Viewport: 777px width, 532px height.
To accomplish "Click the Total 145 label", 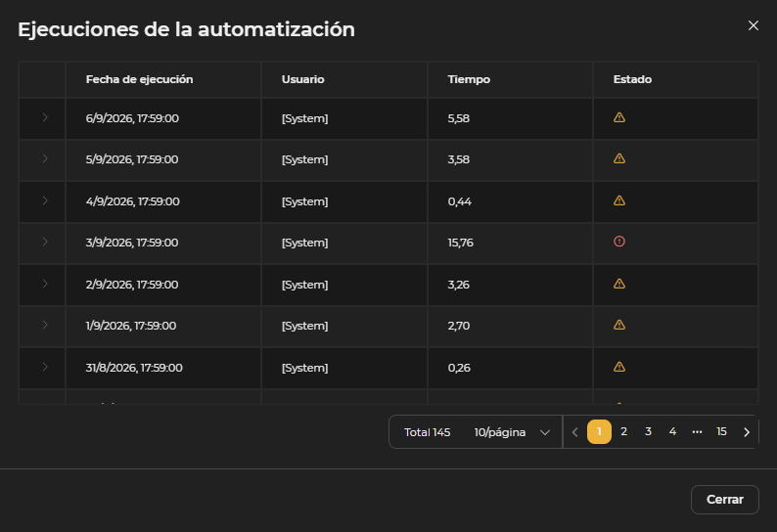I will tap(427, 432).
